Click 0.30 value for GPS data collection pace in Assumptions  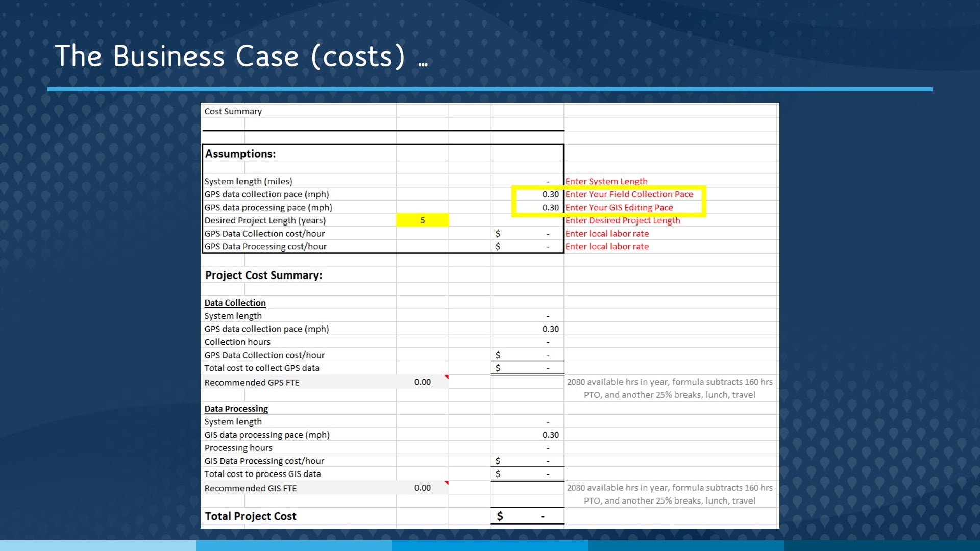[551, 194]
